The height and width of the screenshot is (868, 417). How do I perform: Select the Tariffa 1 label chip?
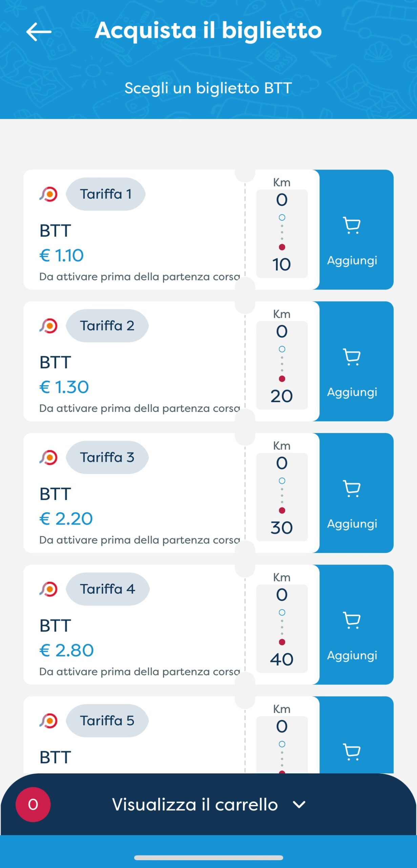(x=105, y=194)
